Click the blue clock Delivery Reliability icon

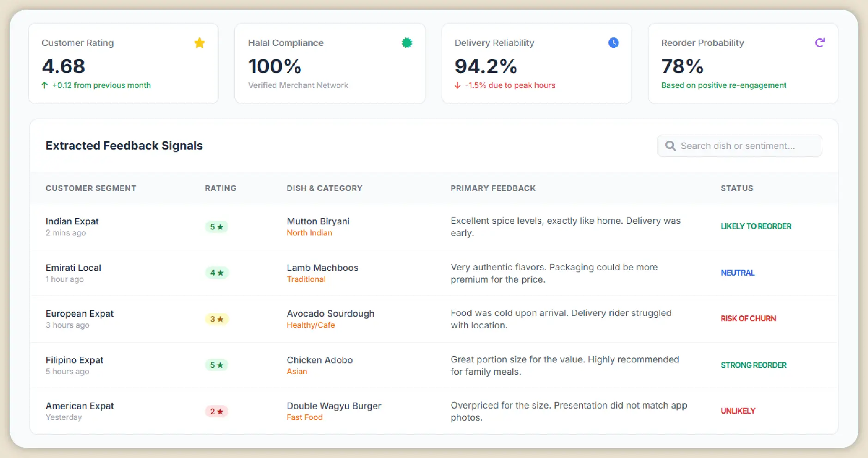click(613, 43)
